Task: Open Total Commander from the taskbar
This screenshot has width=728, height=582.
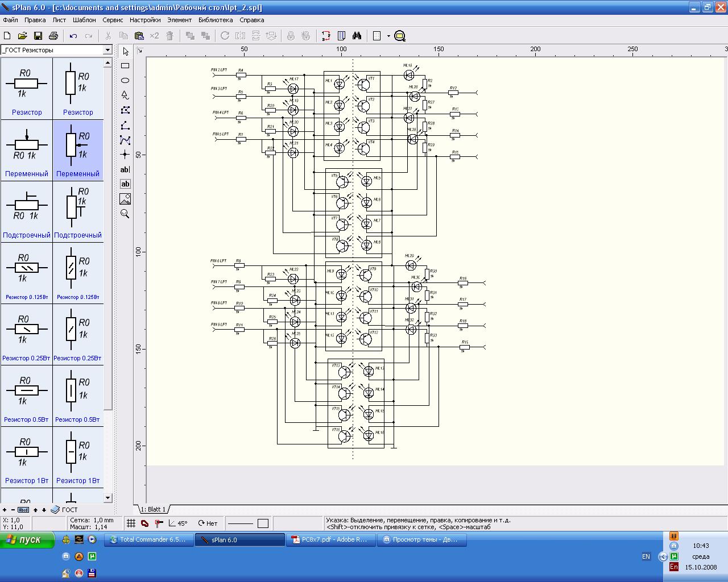Action: click(148, 540)
